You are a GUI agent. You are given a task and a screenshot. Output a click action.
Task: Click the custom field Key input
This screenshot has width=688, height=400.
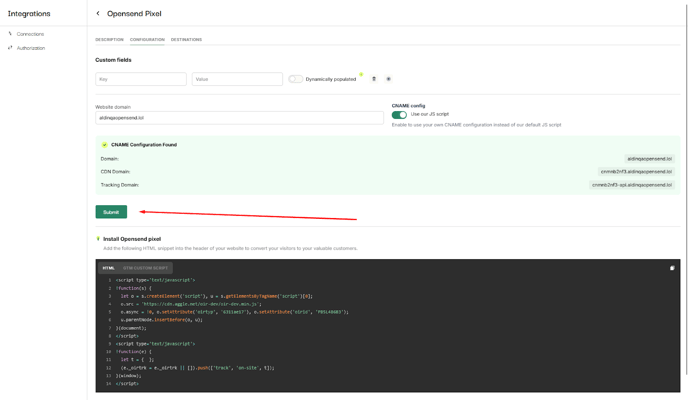[141, 79]
